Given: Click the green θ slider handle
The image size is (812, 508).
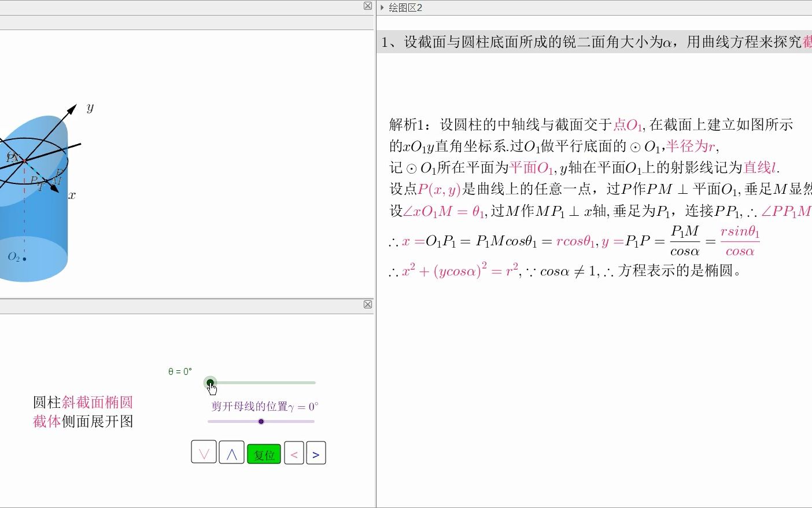Looking at the screenshot, I should click(209, 382).
